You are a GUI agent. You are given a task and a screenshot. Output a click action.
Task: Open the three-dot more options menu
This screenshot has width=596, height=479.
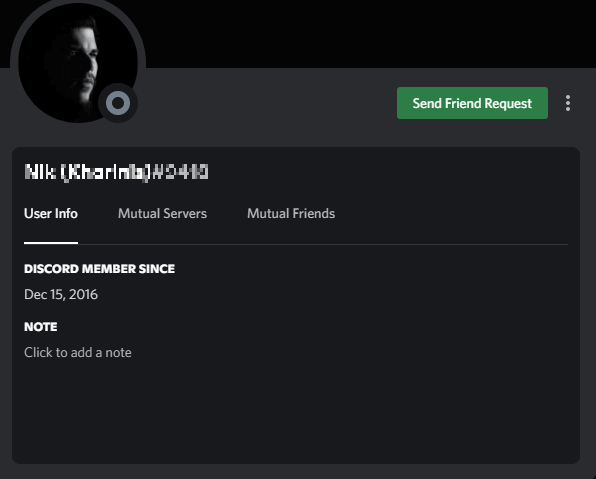coord(567,103)
